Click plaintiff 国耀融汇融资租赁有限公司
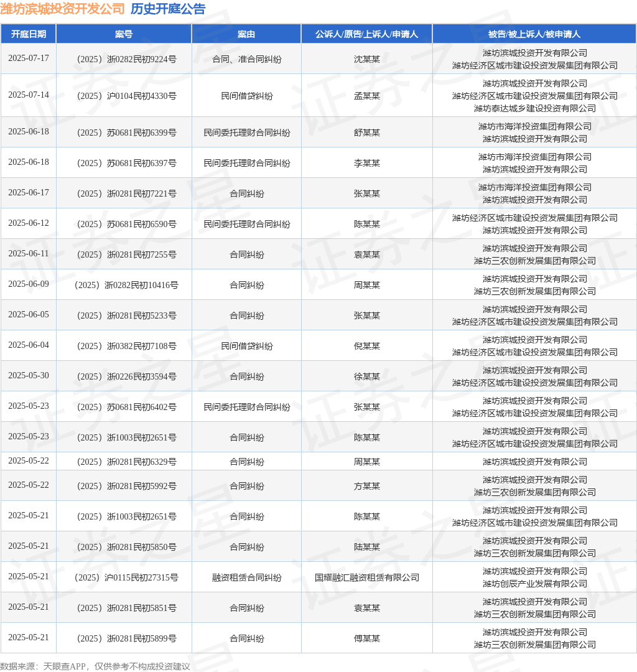 [366, 577]
